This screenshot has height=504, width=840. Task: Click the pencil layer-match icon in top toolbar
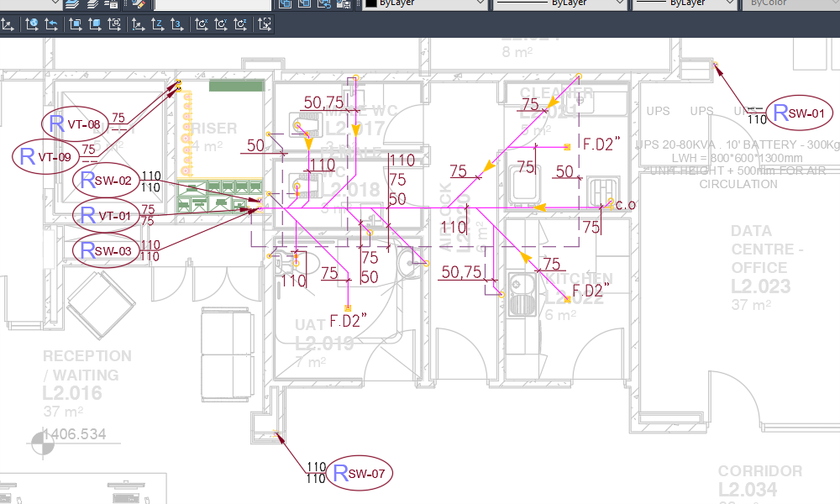pos(139,3)
